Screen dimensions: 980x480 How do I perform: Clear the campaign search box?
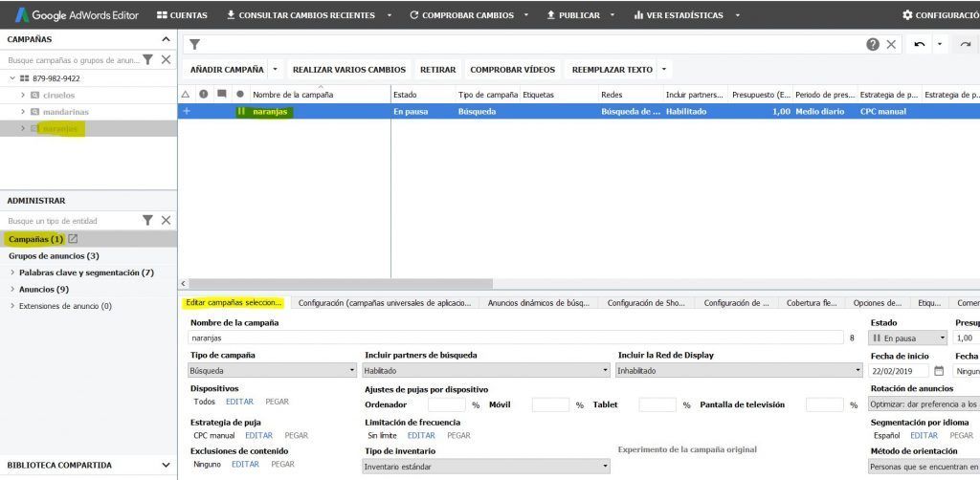(166, 60)
